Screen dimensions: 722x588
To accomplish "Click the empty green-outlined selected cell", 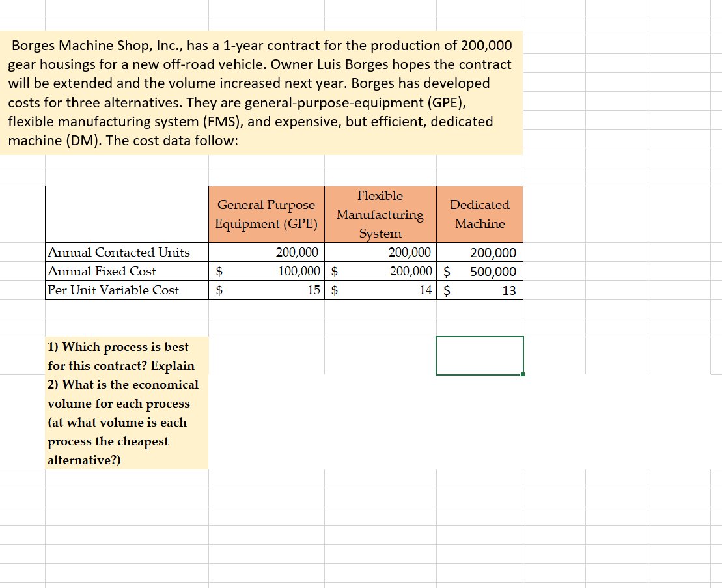I will [480, 356].
